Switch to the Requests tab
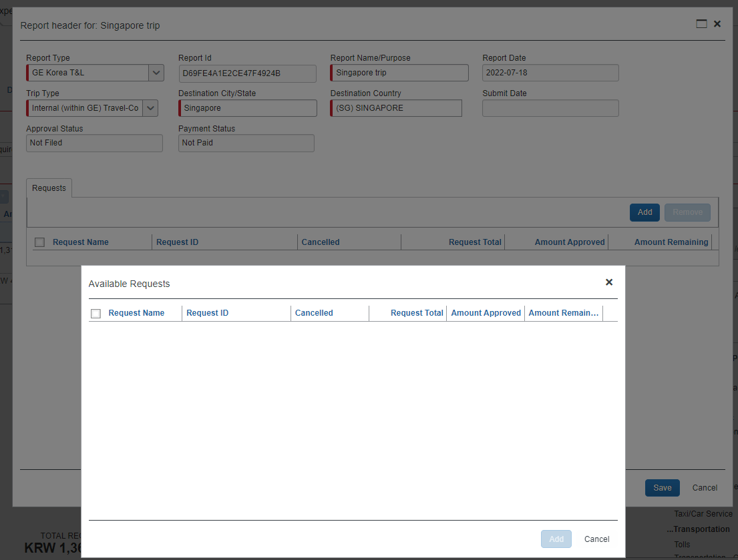The height and width of the screenshot is (560, 738). 49,188
